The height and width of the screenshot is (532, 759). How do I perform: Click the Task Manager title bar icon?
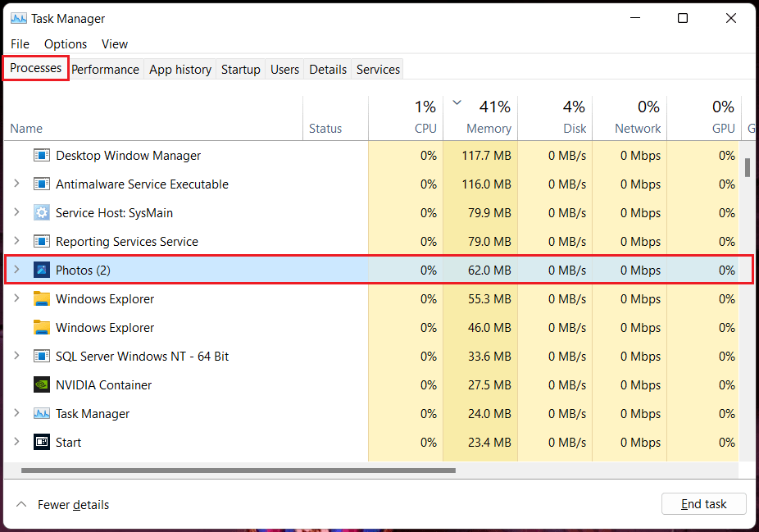point(19,18)
